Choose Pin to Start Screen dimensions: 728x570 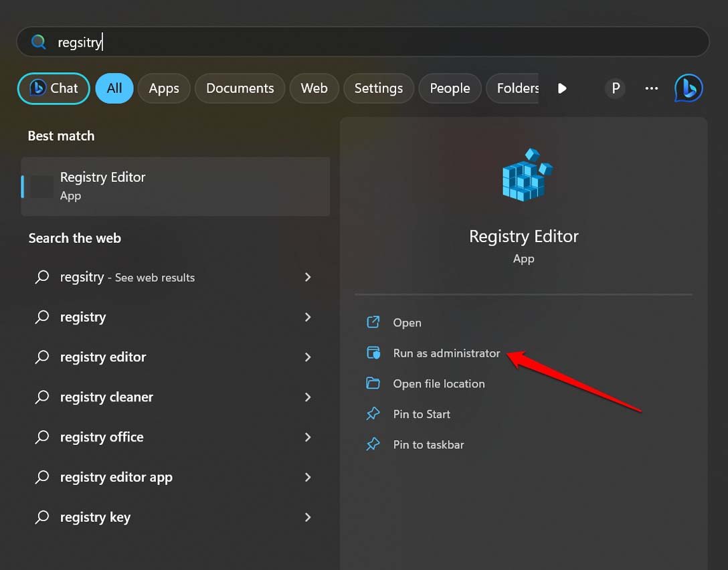click(x=422, y=414)
